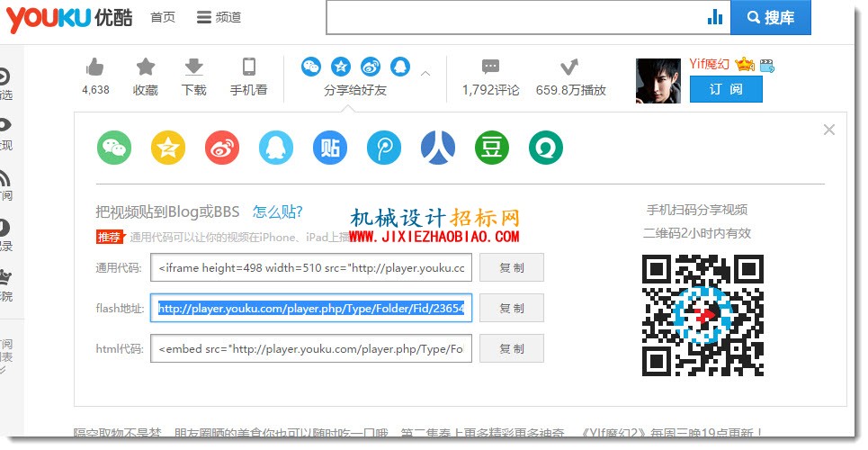Click the blue P share icon
Image resolution: width=868 pixels, height=450 pixels.
click(x=384, y=148)
